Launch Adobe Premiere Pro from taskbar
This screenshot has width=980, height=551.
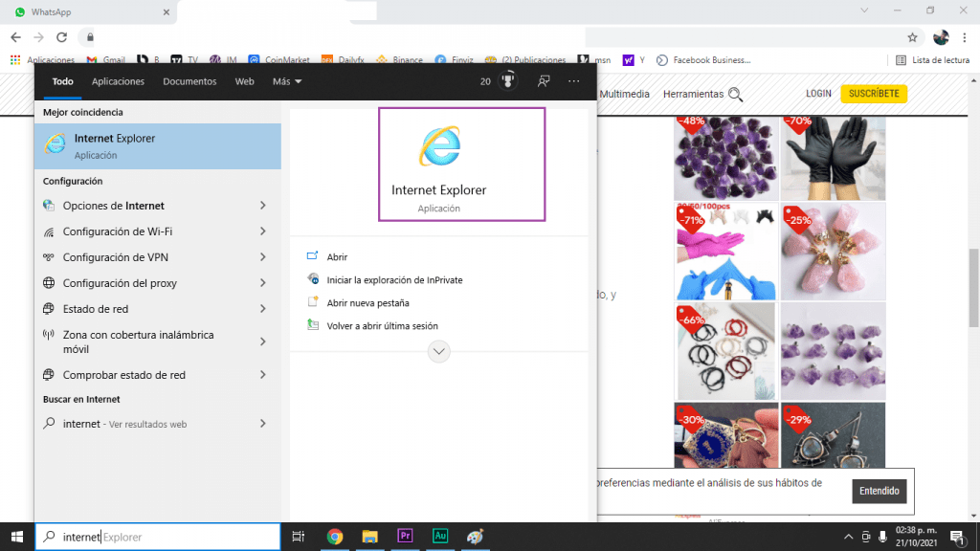pos(405,536)
